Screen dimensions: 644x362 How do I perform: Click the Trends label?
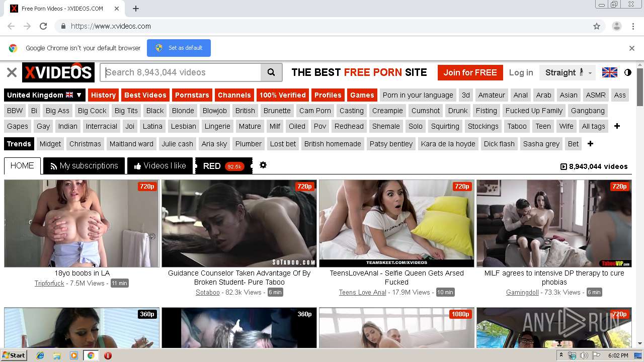click(x=19, y=144)
